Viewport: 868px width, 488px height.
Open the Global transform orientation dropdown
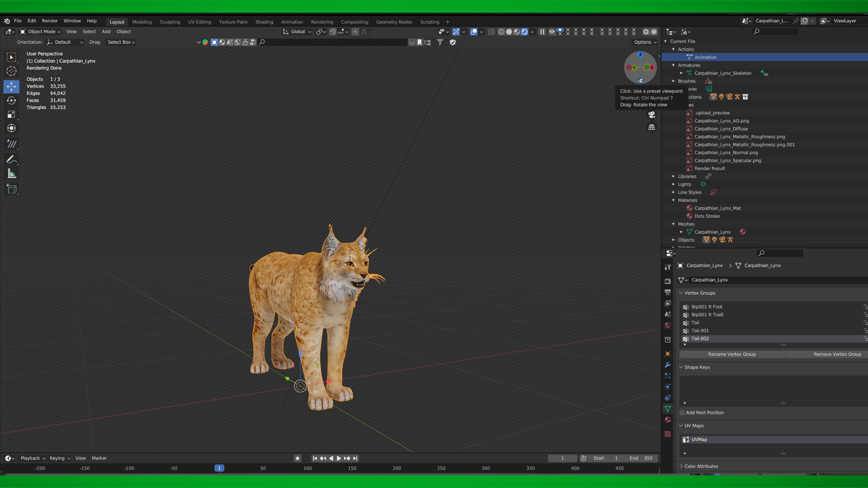point(297,32)
